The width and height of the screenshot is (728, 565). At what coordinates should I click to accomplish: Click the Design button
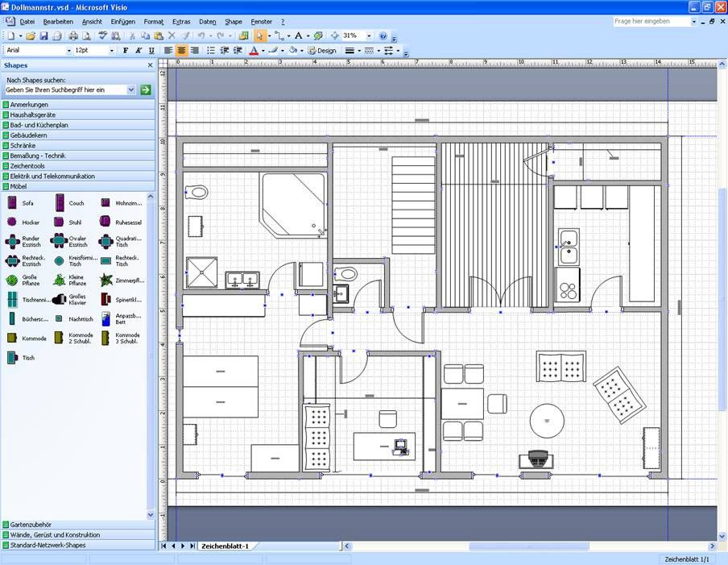coord(322,50)
